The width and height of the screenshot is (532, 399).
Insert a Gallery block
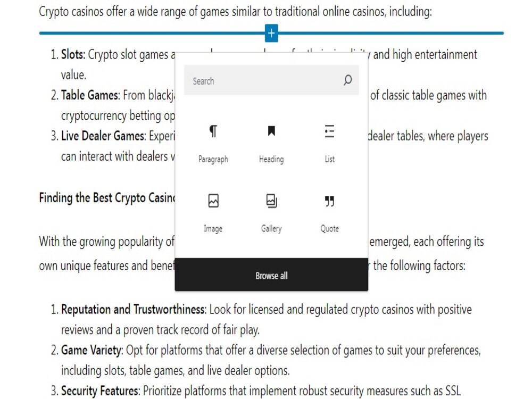click(x=271, y=213)
